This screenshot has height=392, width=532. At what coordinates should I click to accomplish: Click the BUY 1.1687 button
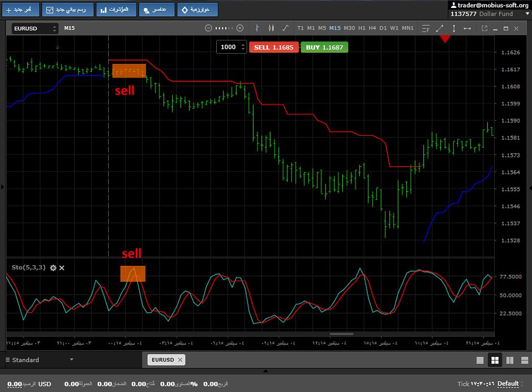click(x=324, y=47)
